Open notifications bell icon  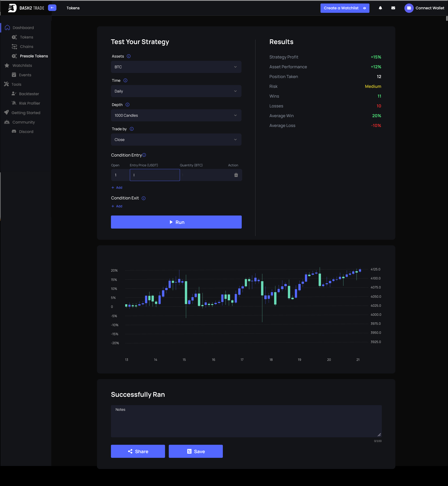[380, 8]
